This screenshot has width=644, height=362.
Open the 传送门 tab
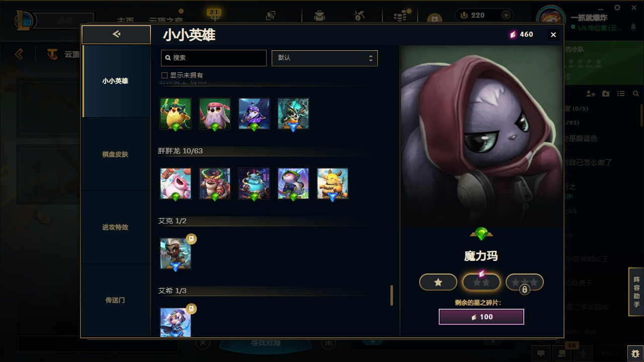pos(115,300)
